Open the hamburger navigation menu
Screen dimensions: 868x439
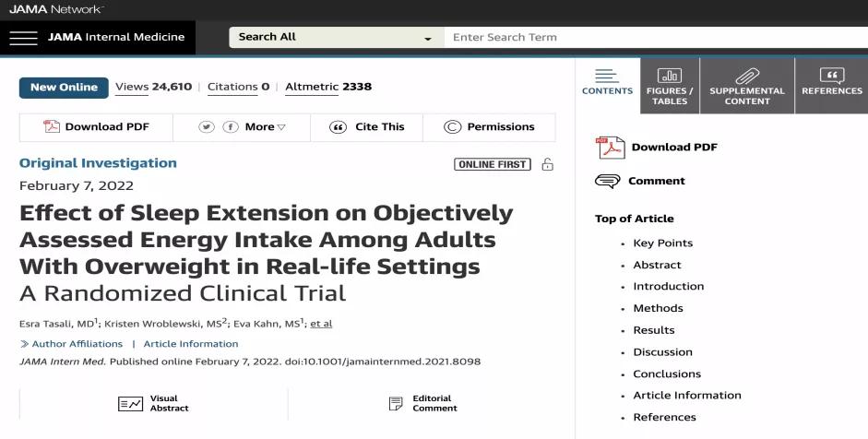[x=23, y=38]
